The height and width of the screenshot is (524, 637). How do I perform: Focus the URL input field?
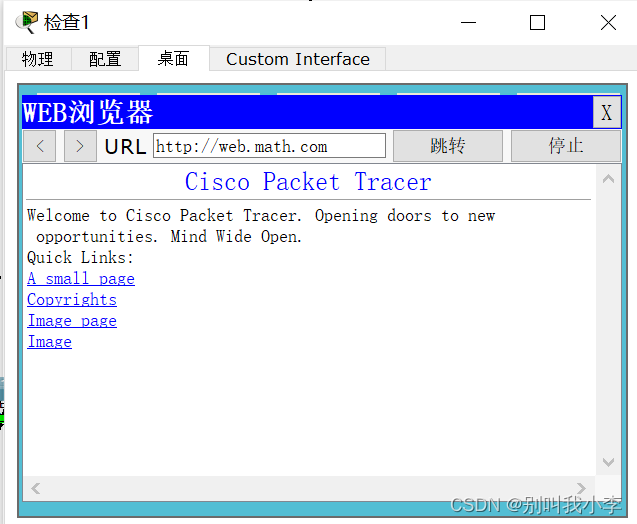click(x=269, y=146)
